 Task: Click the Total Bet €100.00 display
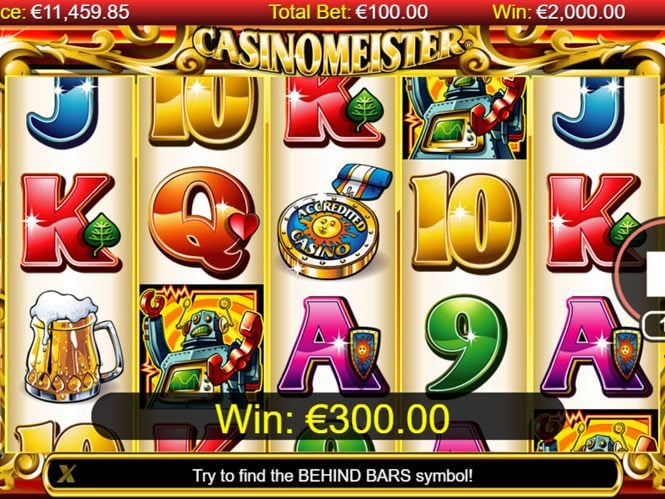tap(349, 12)
